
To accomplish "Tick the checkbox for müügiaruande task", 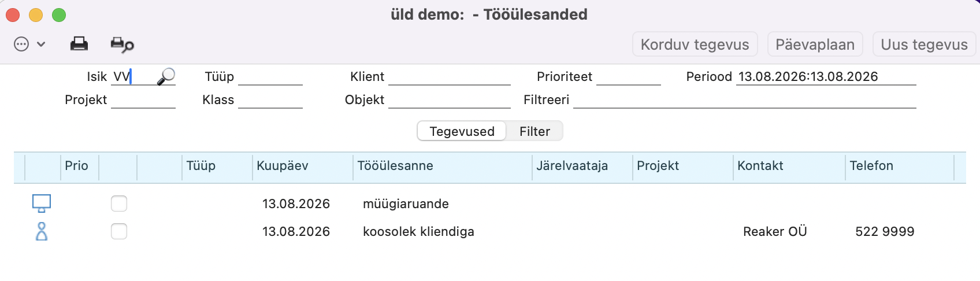I will (x=119, y=204).
